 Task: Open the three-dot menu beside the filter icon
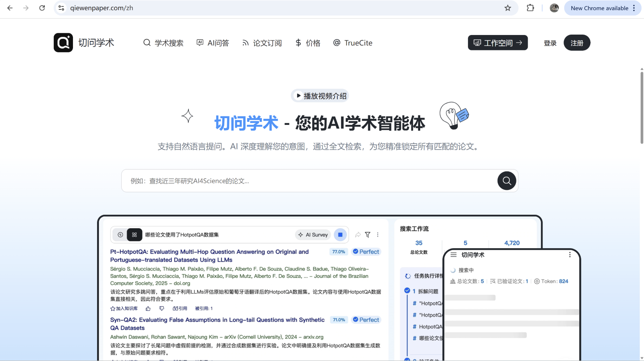coord(378,235)
